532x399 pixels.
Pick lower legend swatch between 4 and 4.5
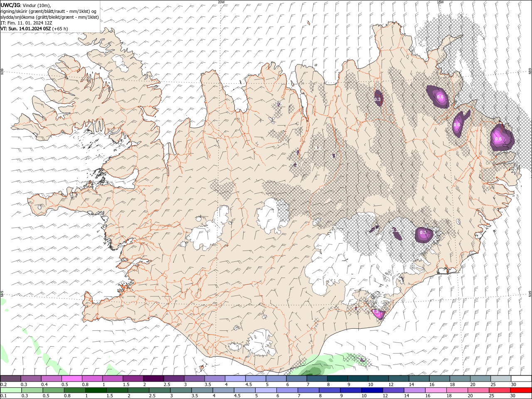(x=223, y=390)
